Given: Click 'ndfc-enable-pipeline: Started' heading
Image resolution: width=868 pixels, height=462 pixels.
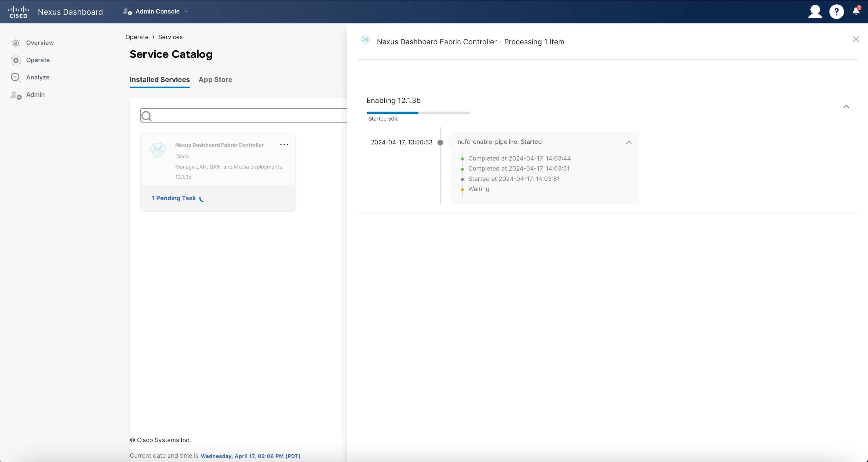Looking at the screenshot, I should click(x=499, y=142).
